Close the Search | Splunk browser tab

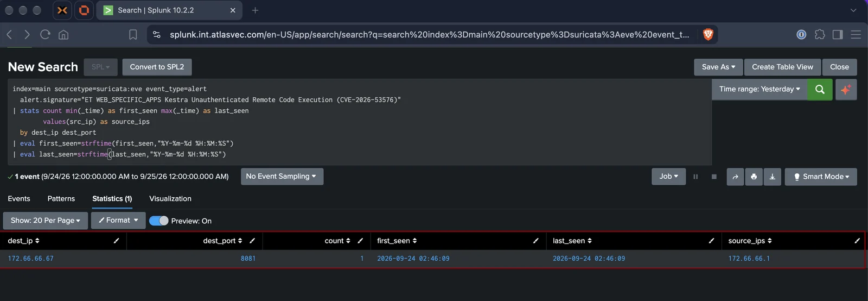pos(233,10)
